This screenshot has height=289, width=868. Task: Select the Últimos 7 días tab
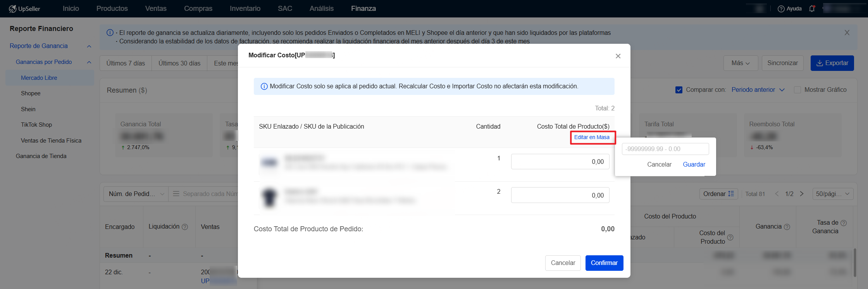(x=126, y=63)
